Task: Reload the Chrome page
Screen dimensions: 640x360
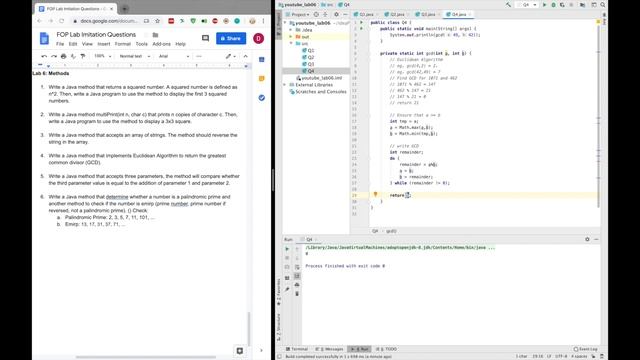Action: coord(61,21)
